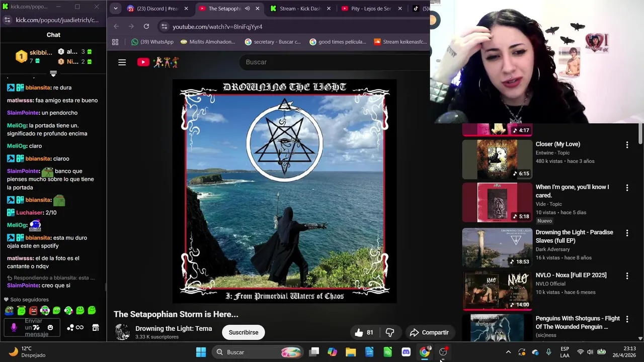The height and width of the screenshot is (362, 644).
Task: Play the Paradise Slaves full EP thumbnail
Action: pos(497,247)
